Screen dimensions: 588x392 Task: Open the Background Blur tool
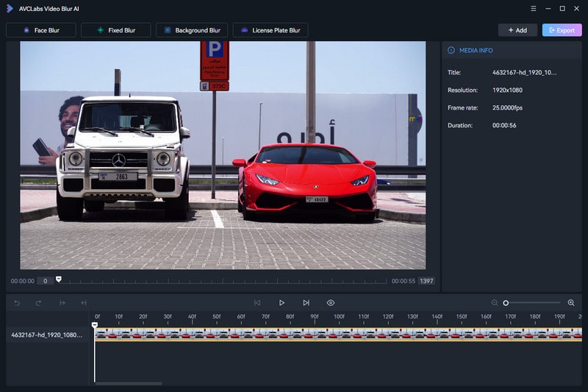(192, 30)
